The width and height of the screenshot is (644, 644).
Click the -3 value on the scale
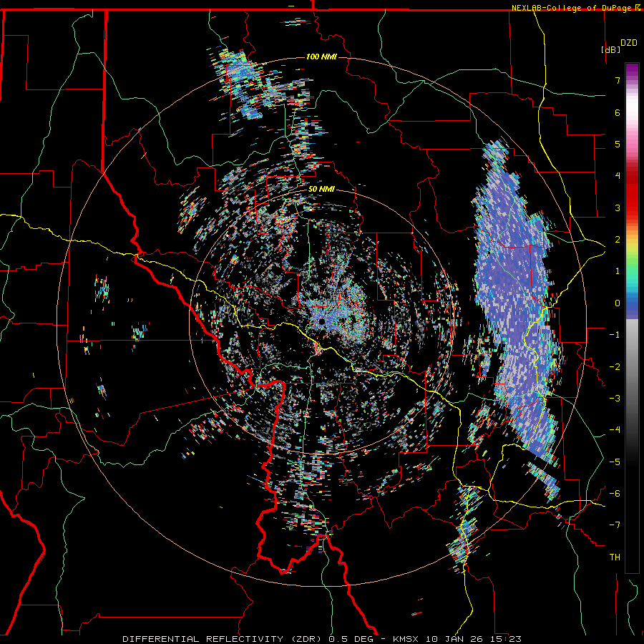tap(615, 399)
